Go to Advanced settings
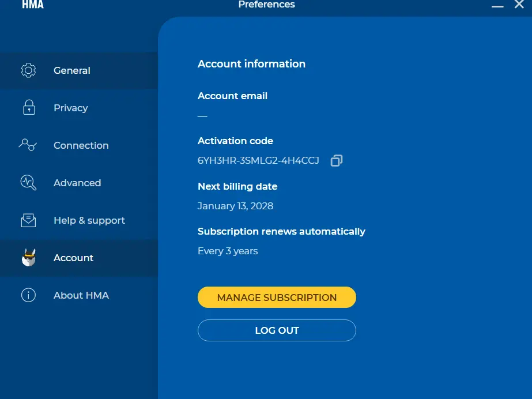Screen dimensions: 532x399 pos(79,183)
